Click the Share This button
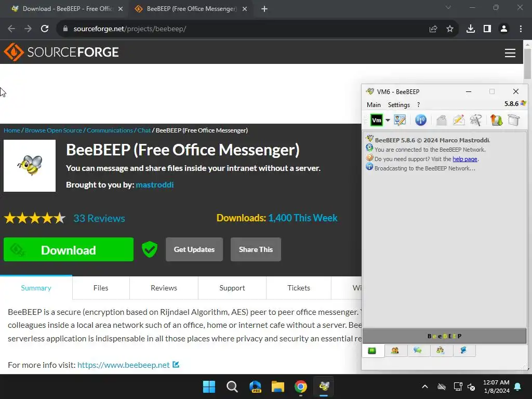The image size is (532, 399). click(256, 249)
